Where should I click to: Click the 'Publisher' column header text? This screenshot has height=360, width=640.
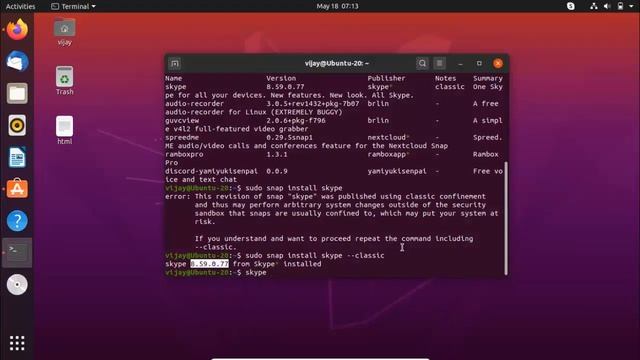(x=386, y=78)
